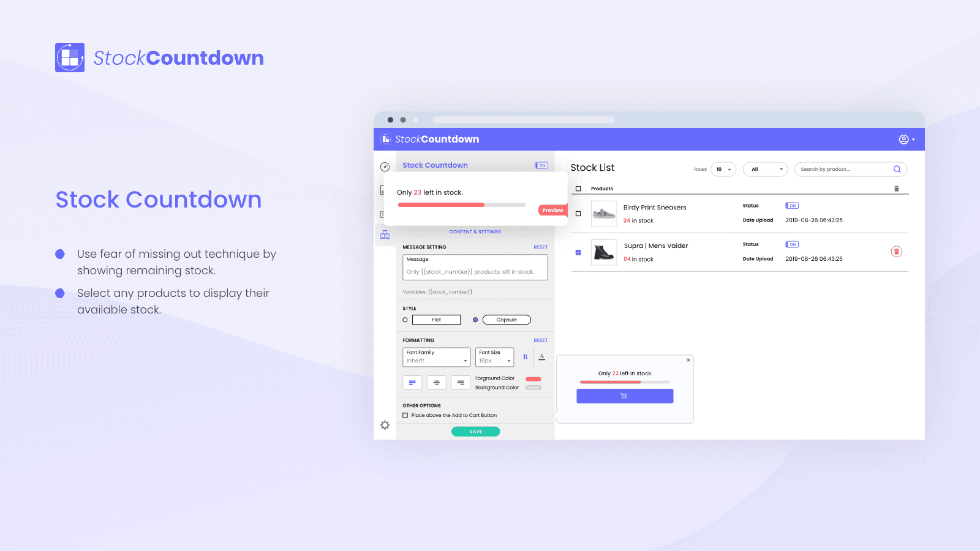Click the search magnifier icon
Viewport: 980px width, 551px height.
897,170
